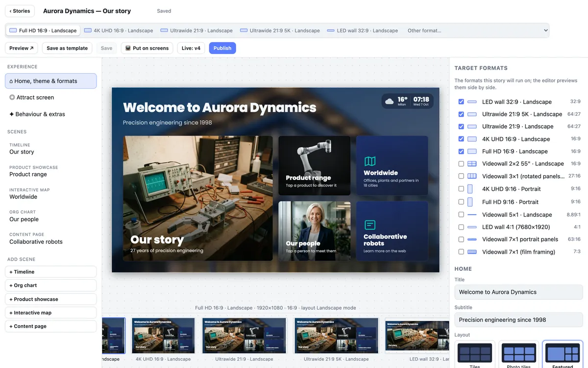Add a Product showcase scene

[50, 299]
